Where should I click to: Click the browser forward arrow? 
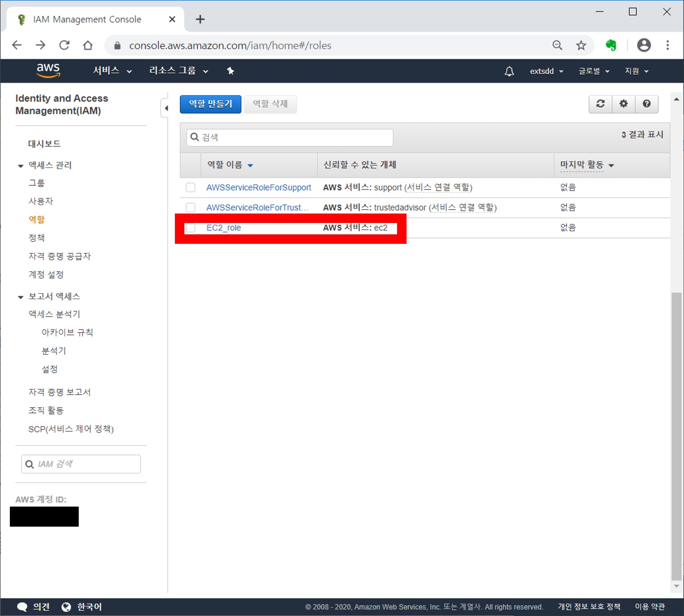tap(41, 45)
